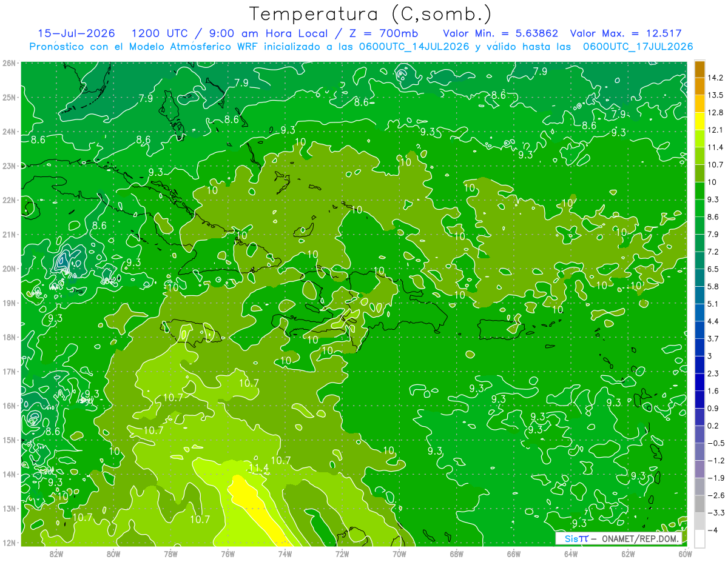Image resolution: width=728 pixels, height=562 pixels.
Task: Click the "-2.6" color scale label
Action: [x=716, y=495]
